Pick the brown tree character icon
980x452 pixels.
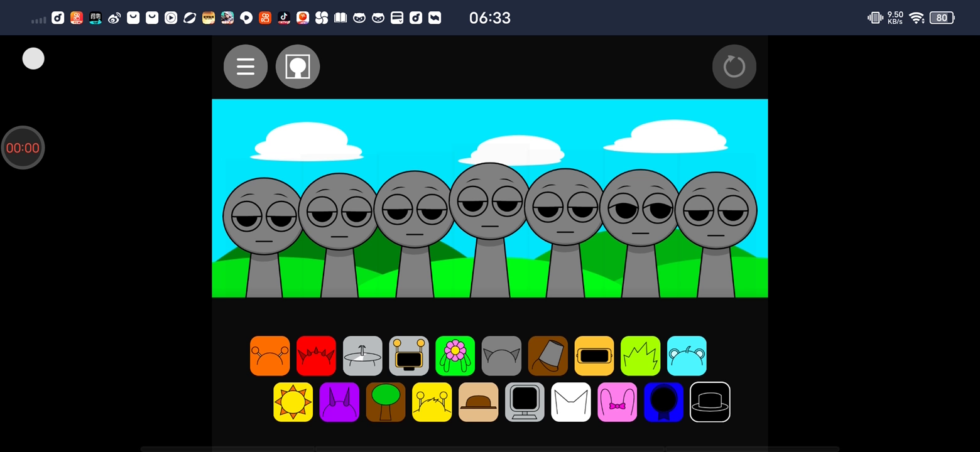tap(386, 402)
